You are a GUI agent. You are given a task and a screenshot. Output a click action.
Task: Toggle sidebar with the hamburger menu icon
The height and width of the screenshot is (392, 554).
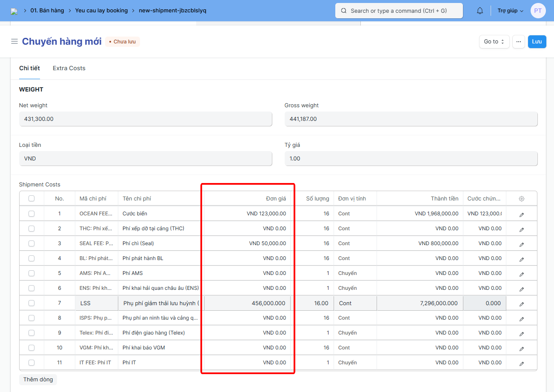[14, 41]
